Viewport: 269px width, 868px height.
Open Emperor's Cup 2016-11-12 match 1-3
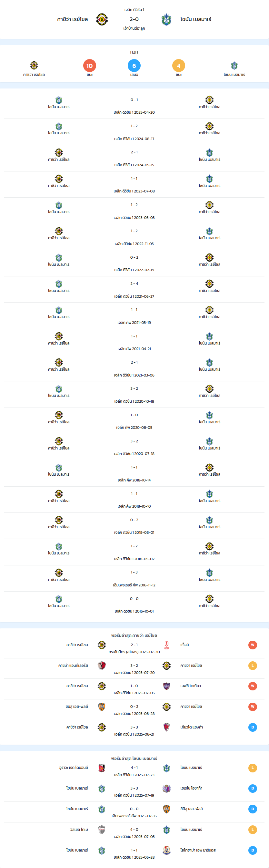[x=134, y=579]
